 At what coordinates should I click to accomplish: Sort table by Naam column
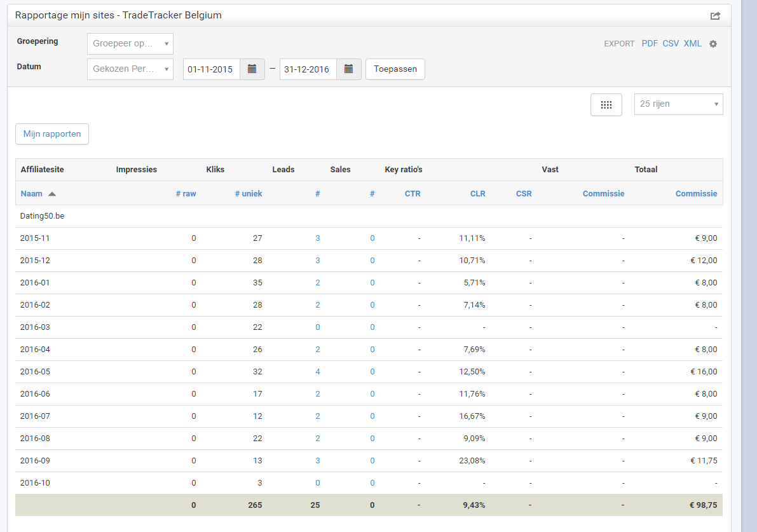pos(31,194)
